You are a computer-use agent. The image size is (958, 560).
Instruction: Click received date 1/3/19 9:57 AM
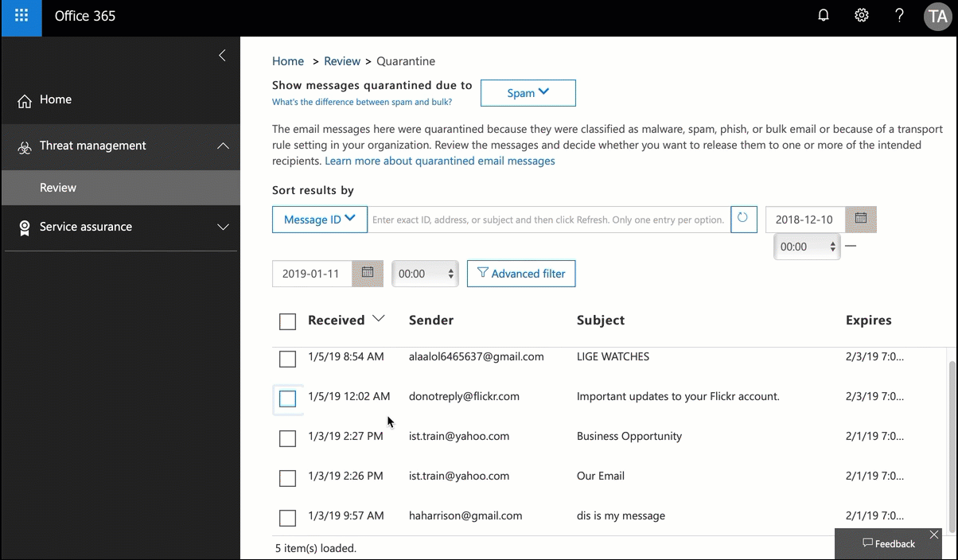tap(346, 515)
